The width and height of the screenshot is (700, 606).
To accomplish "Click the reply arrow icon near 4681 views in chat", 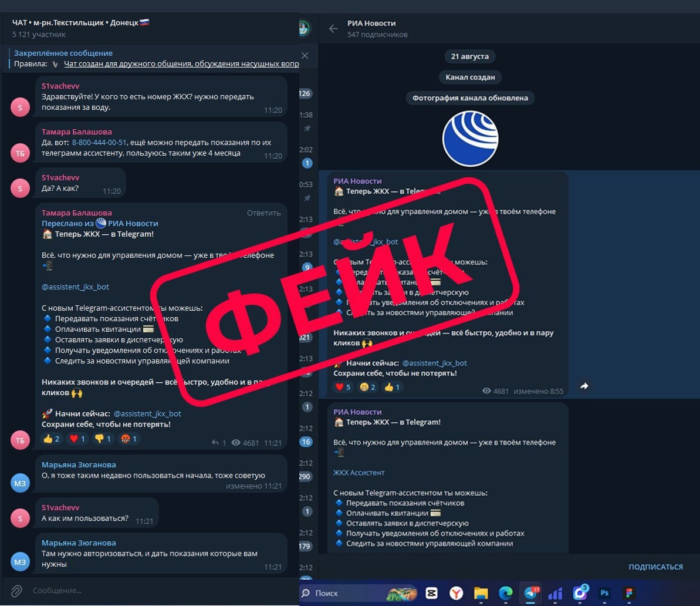I will tap(215, 442).
